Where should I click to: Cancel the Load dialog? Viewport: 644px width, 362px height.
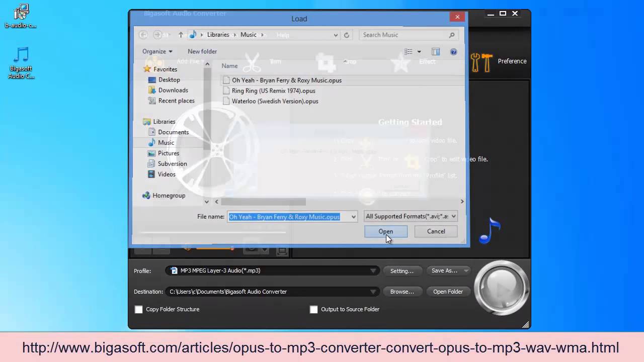pyautogui.click(x=436, y=231)
